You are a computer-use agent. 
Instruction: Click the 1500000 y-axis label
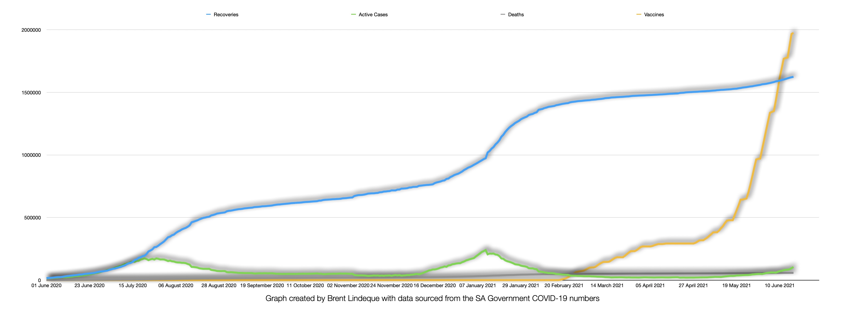pos(31,93)
